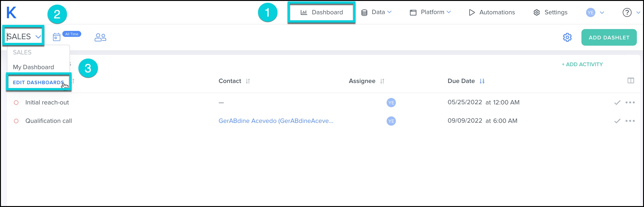Sort activities by Due Date
Image resolution: width=644 pixels, height=207 pixels.
(482, 81)
